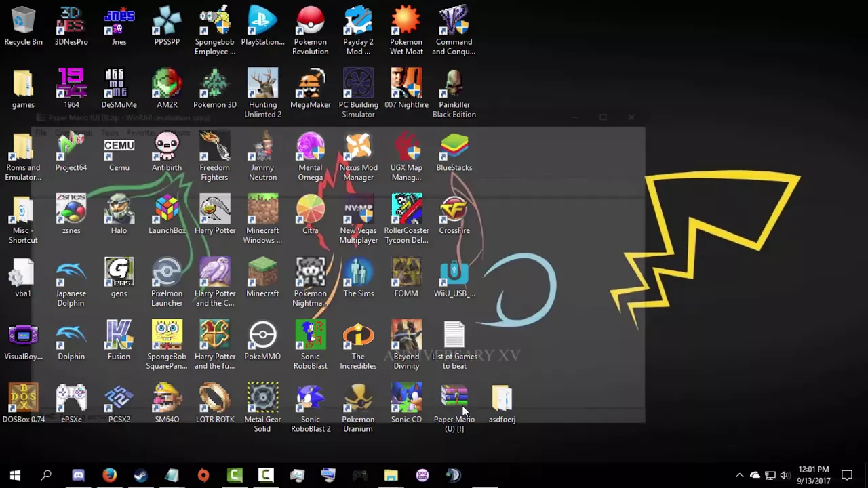Screen dimensions: 868x488
Task: Open the Fusion emulator
Action: [x=119, y=342]
